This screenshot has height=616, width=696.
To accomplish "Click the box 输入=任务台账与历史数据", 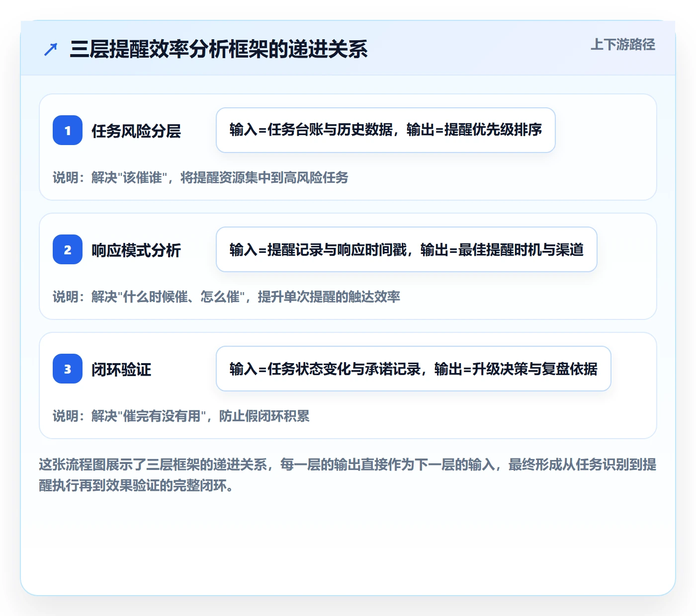I will pyautogui.click(x=386, y=130).
